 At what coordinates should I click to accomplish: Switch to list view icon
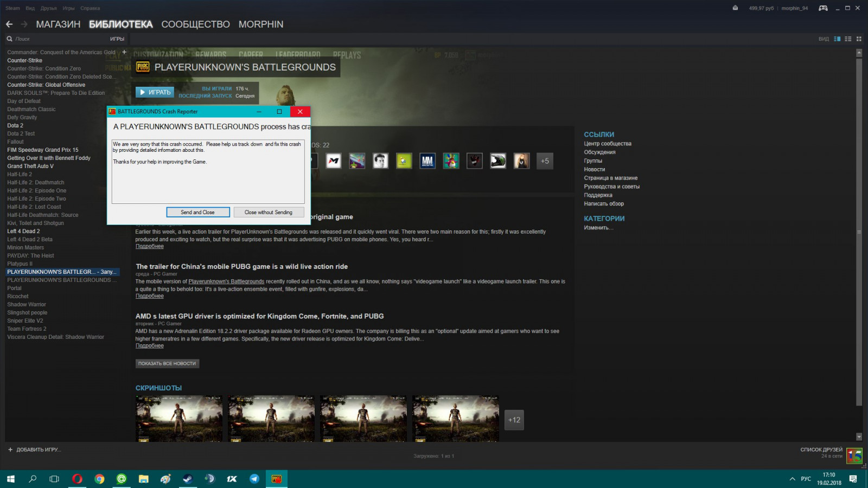[x=848, y=39]
